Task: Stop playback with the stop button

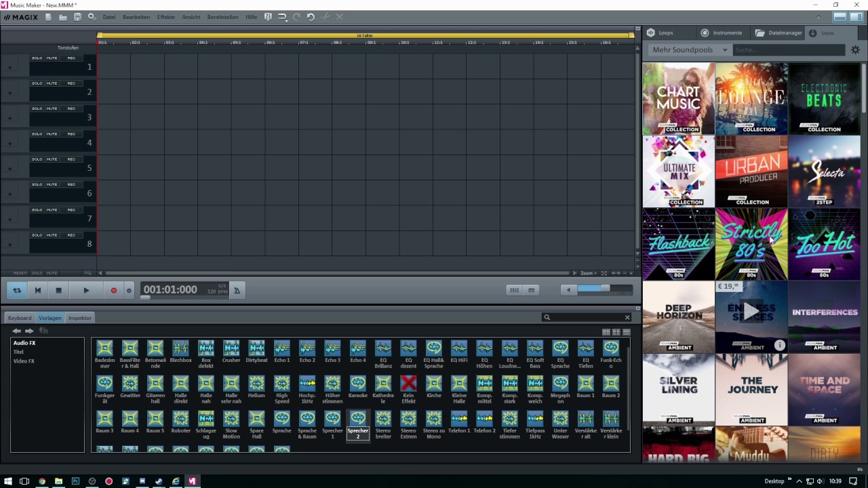Action: pyautogui.click(x=58, y=290)
